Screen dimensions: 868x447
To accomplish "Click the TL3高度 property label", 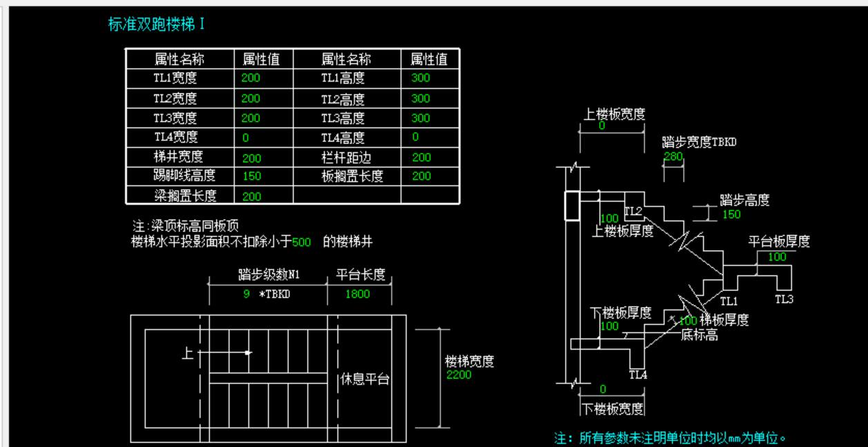I will click(x=343, y=118).
